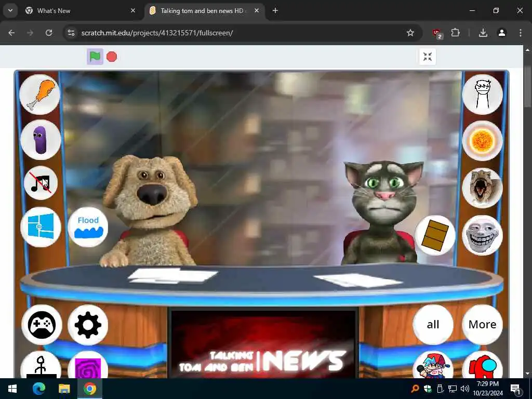
Task: Open the Extensions puzzle piece menu
Action: click(x=455, y=33)
